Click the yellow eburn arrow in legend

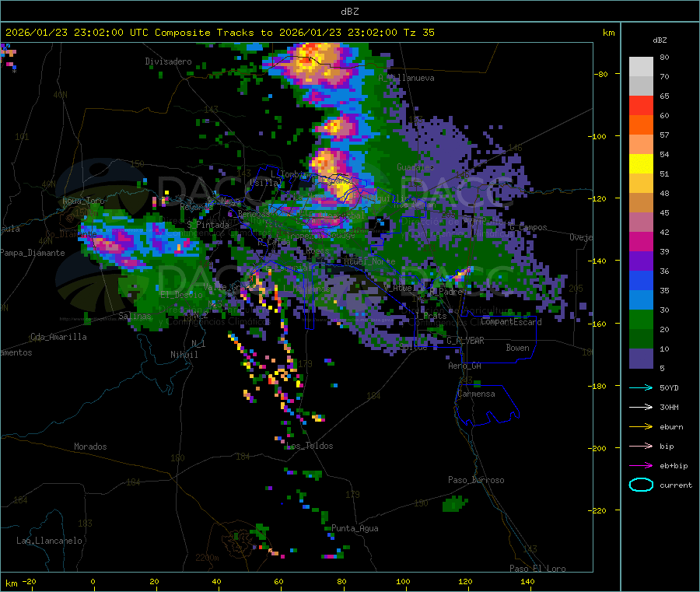[641, 427]
